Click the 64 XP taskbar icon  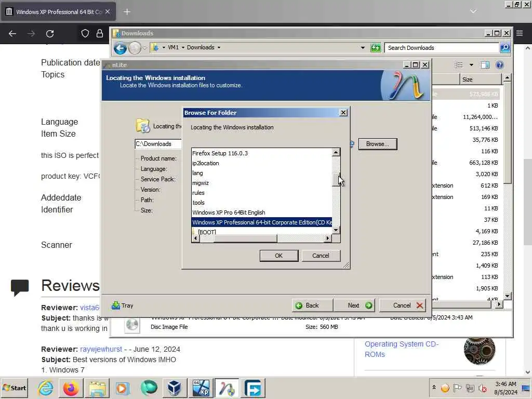coord(201,388)
